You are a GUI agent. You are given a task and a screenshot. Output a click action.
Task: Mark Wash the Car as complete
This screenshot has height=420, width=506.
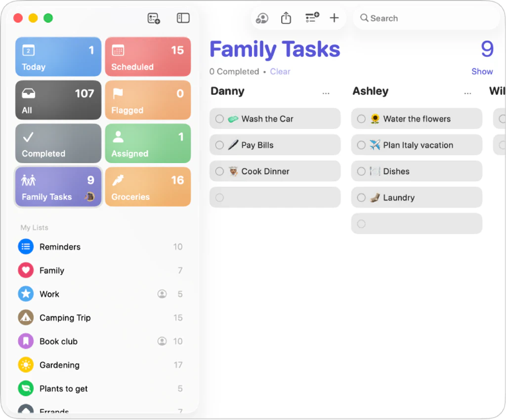[219, 119]
